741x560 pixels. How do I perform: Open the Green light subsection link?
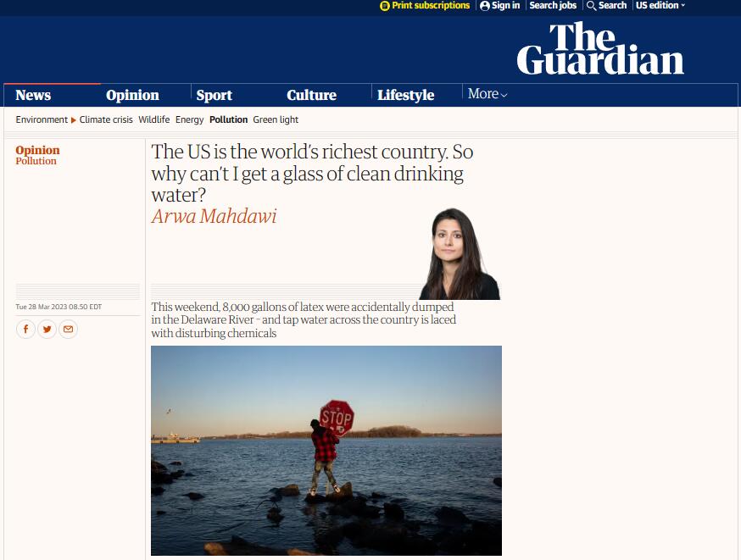coord(276,120)
